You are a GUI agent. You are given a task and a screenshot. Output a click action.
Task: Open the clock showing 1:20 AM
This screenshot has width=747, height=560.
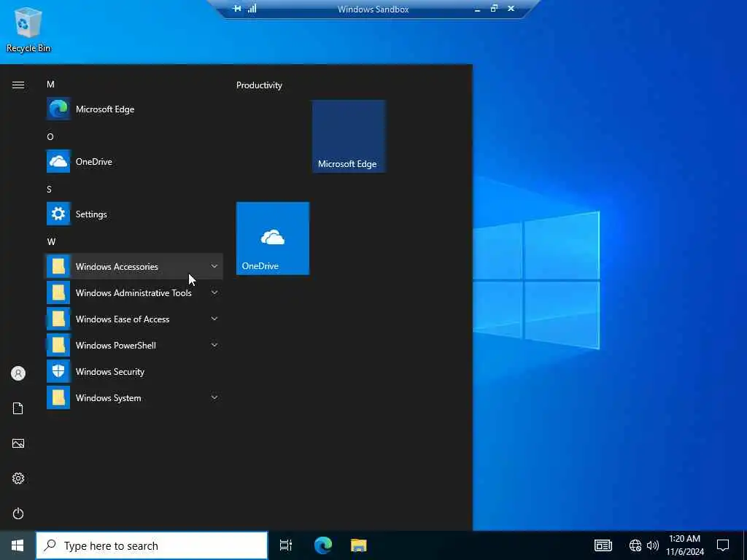(x=685, y=545)
